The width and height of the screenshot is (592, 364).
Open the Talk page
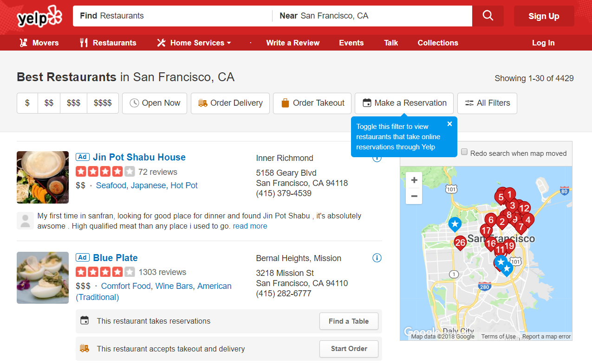point(391,43)
